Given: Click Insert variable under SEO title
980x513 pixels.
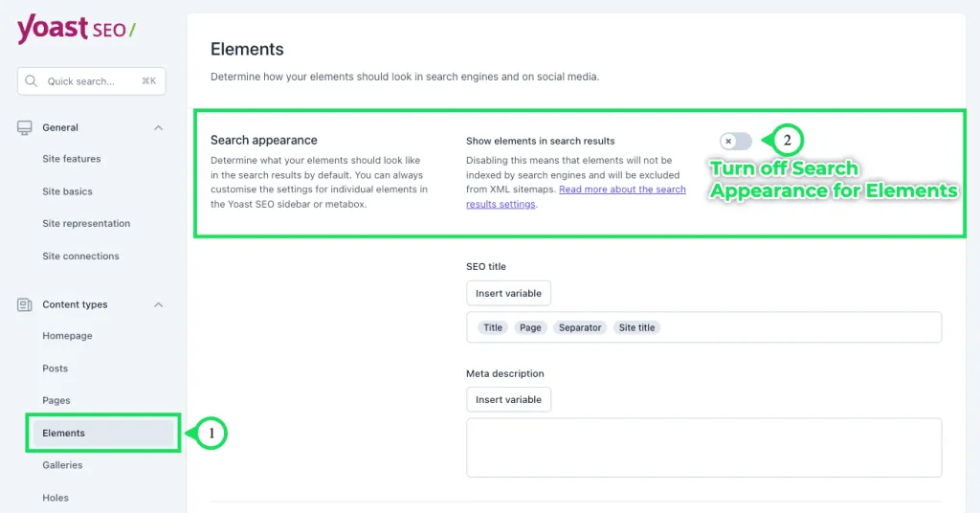Looking at the screenshot, I should 509,293.
